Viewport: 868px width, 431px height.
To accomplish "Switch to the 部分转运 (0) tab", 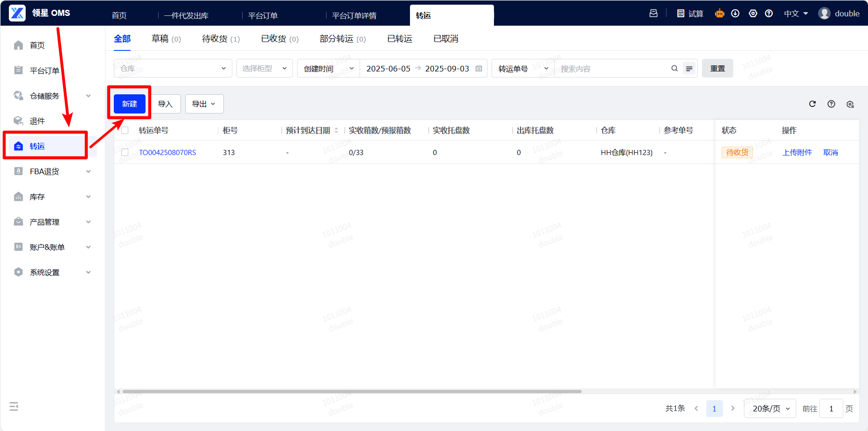I will [343, 39].
